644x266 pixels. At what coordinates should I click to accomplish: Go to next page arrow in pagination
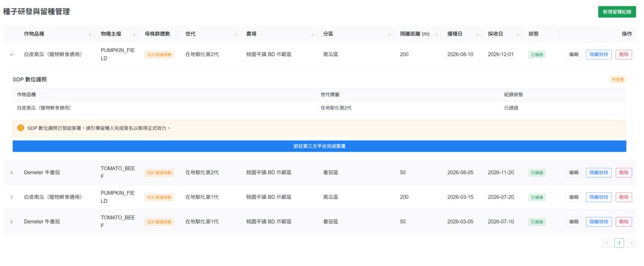click(631, 243)
